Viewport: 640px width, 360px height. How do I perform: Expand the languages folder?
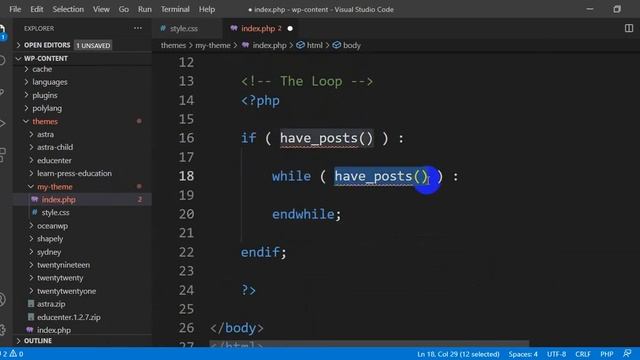50,82
